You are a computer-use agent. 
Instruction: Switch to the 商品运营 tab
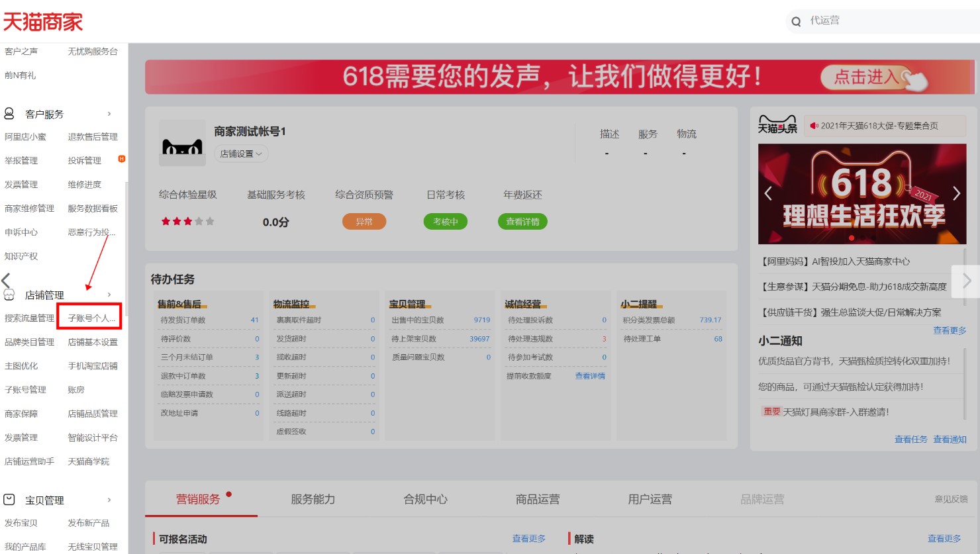[538, 499]
